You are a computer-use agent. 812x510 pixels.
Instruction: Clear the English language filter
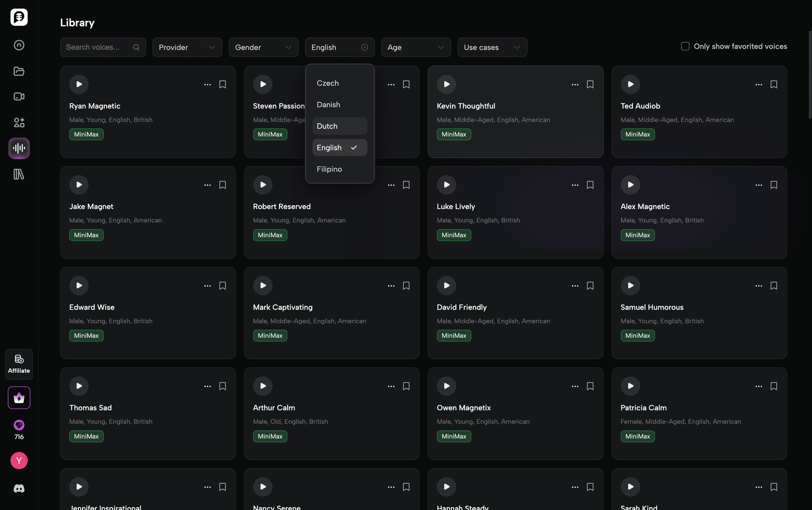(364, 47)
